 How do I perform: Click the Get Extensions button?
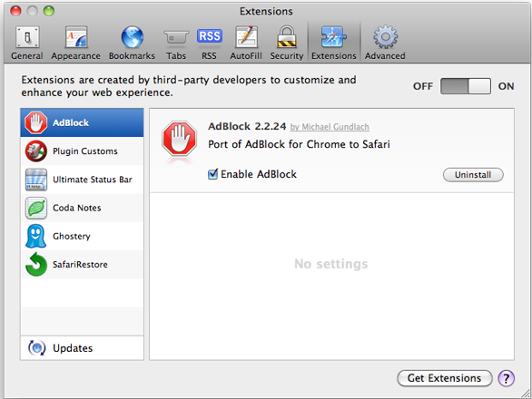pos(445,378)
